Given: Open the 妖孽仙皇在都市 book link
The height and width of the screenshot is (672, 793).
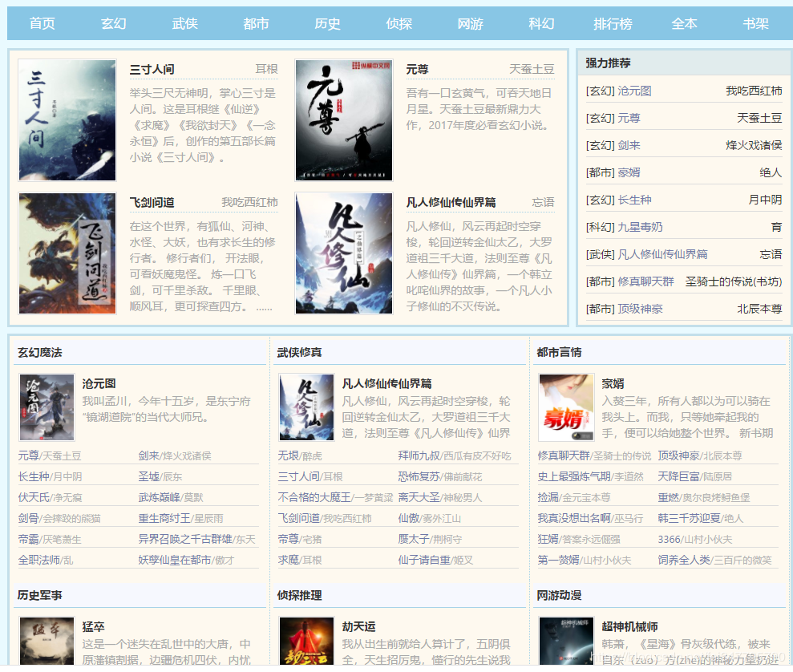Looking at the screenshot, I should point(175,560).
